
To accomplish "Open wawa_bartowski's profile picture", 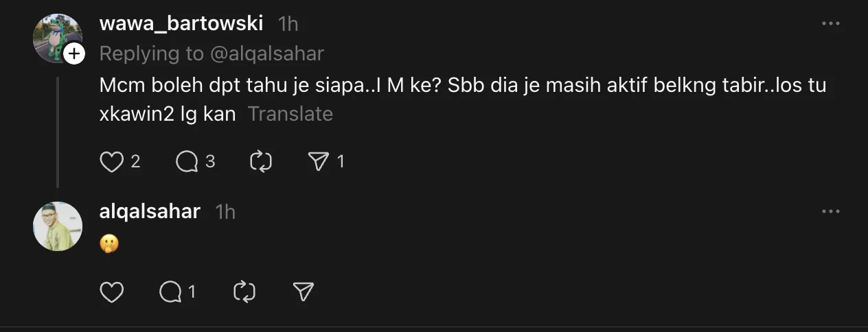I will pyautogui.click(x=57, y=38).
